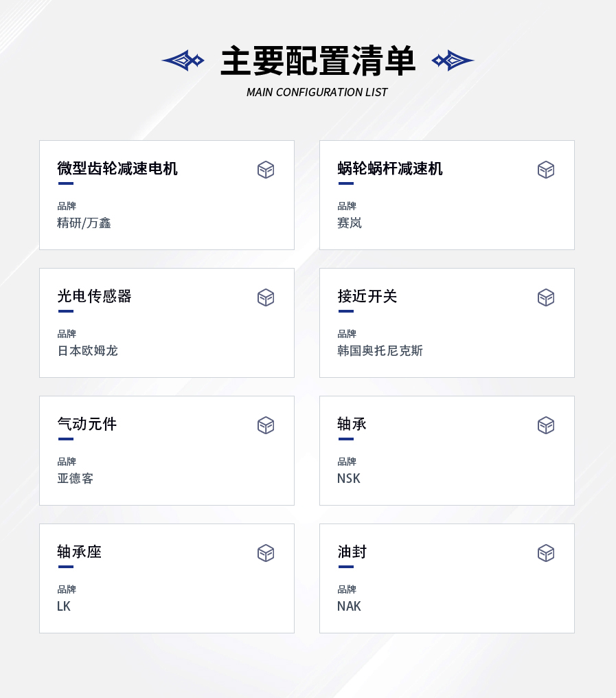Click the MAIN CONFIGURATION LIST subtitle
This screenshot has width=616, height=698.
point(317,92)
